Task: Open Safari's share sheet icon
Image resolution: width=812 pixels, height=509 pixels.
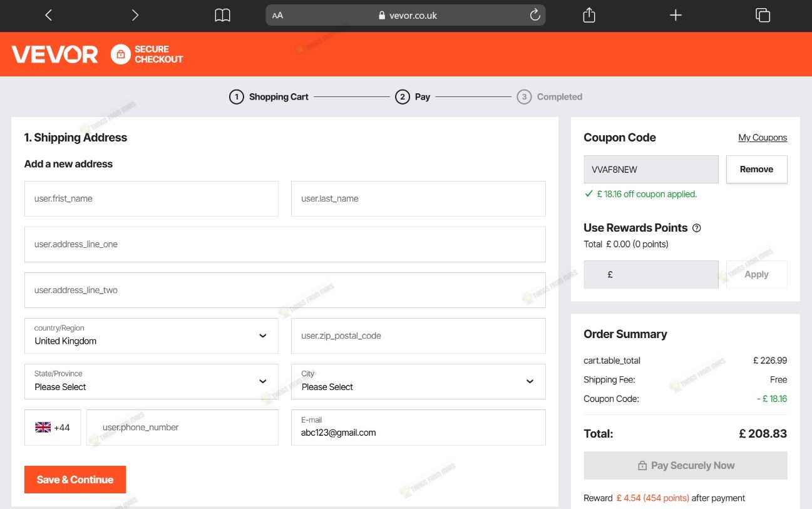Action: click(589, 15)
